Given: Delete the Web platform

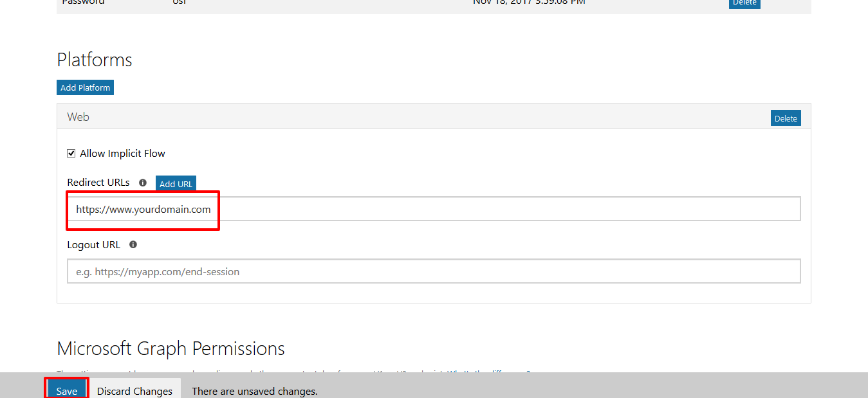Looking at the screenshot, I should (786, 118).
